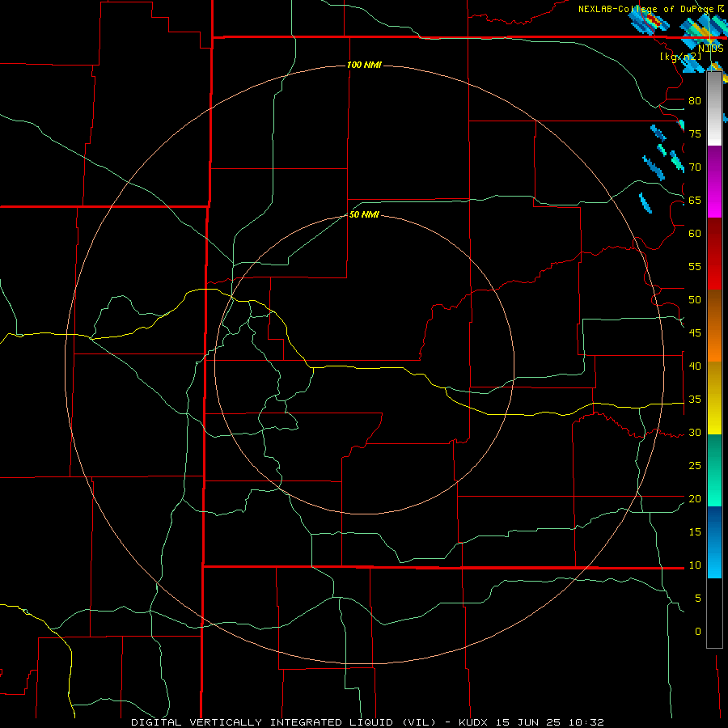
Task: Choose the blue segment of the color bar
Action: click(x=714, y=542)
